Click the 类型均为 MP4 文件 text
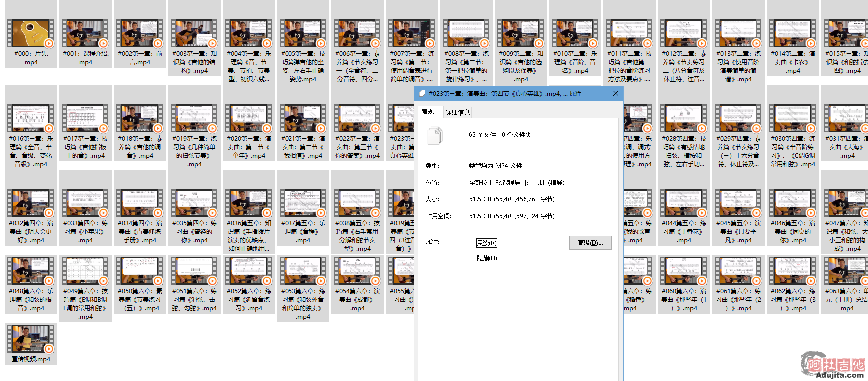Screen dimensions: 868x381 (496, 166)
